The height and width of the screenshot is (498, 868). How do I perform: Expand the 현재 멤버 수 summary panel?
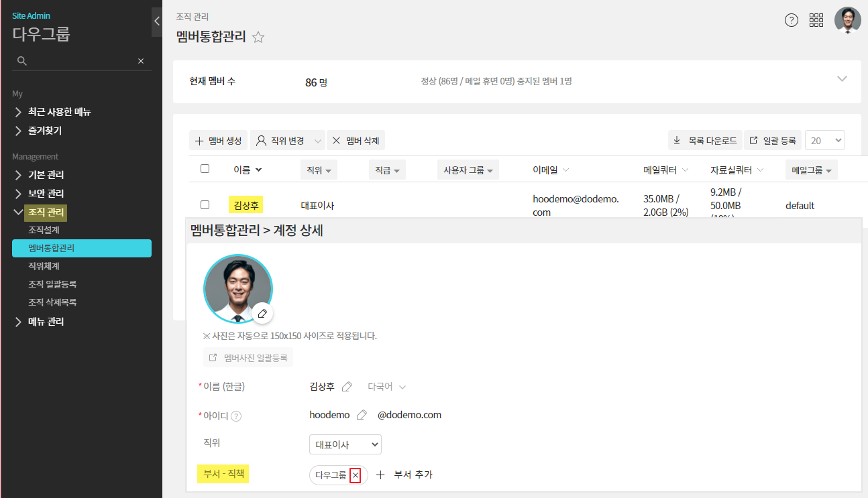(x=843, y=79)
